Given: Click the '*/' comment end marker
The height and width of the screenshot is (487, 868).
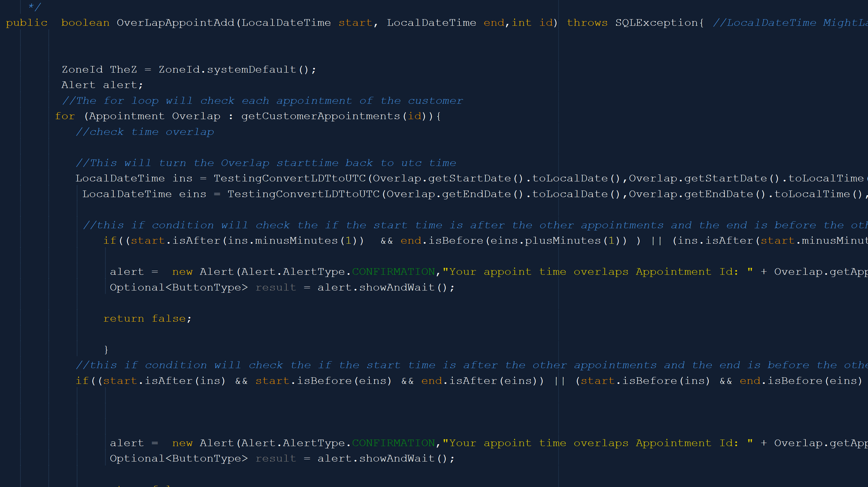Looking at the screenshot, I should 34,7.
